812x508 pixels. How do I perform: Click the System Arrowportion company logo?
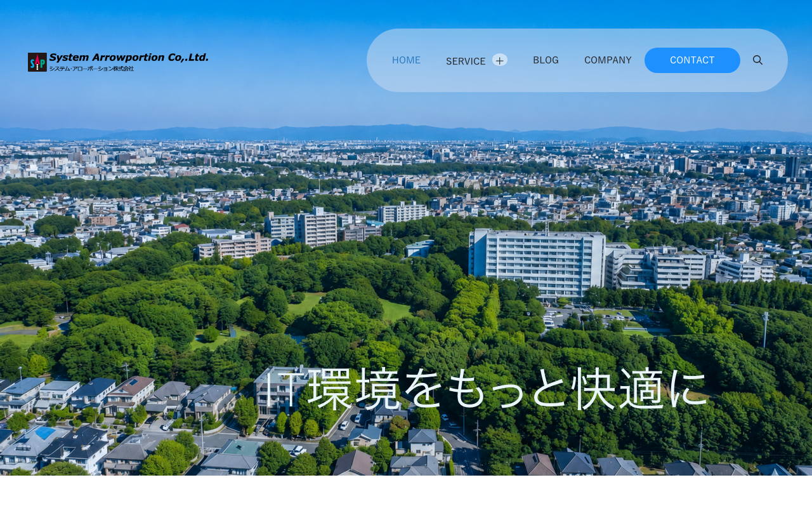pyautogui.click(x=118, y=62)
